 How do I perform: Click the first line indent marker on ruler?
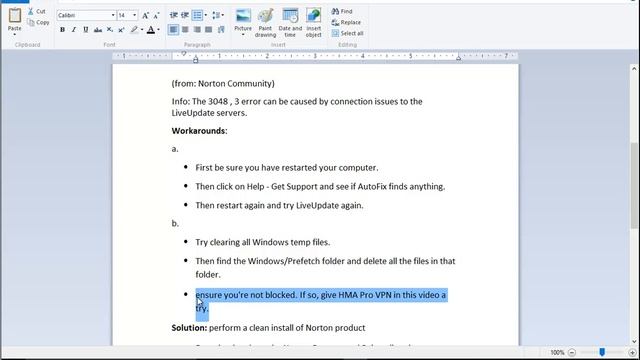click(184, 53)
